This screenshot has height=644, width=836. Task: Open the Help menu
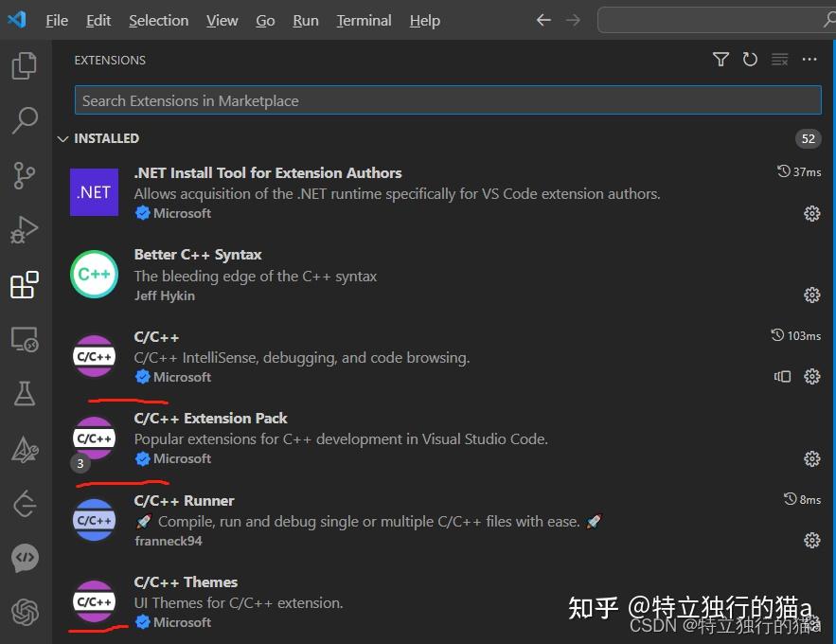pyautogui.click(x=425, y=21)
